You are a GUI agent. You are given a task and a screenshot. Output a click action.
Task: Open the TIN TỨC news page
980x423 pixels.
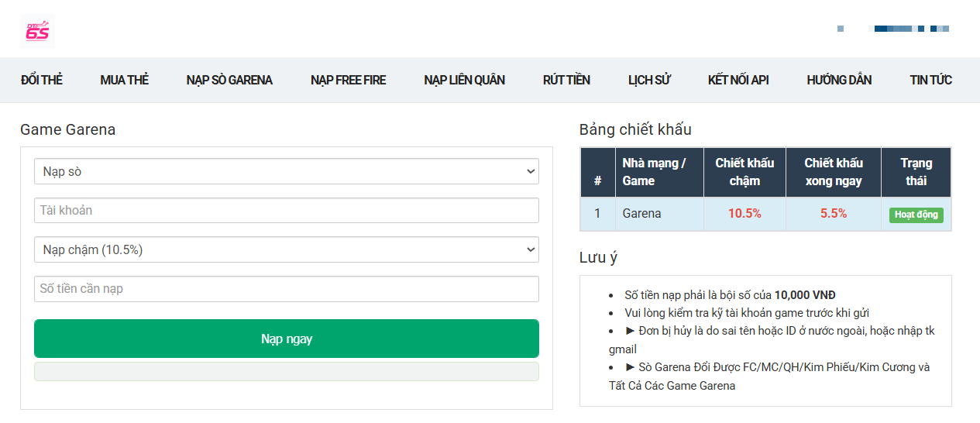(930, 80)
